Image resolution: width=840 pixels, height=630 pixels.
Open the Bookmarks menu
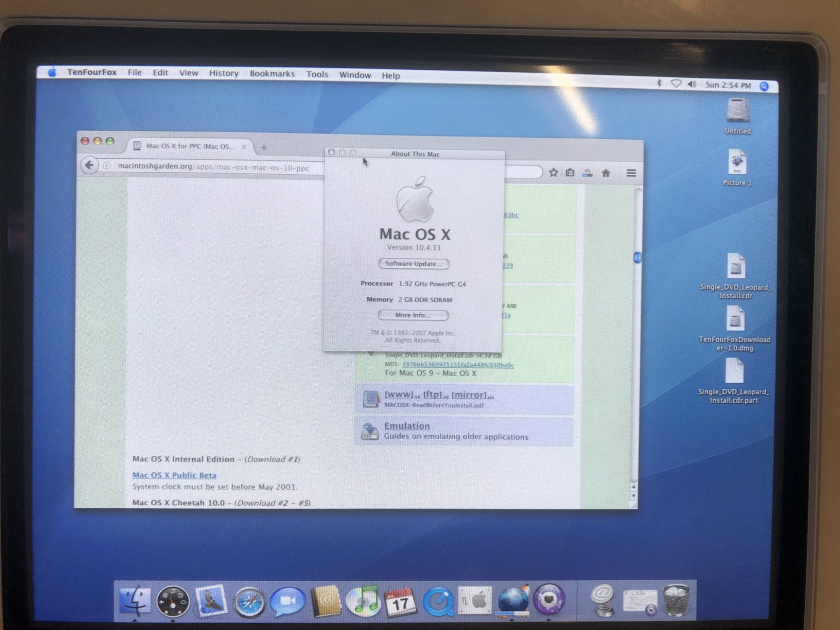[x=272, y=74]
